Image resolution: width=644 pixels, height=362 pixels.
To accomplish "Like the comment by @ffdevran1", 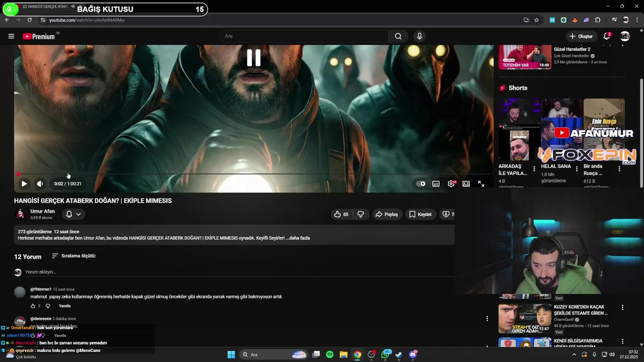I will [33, 306].
